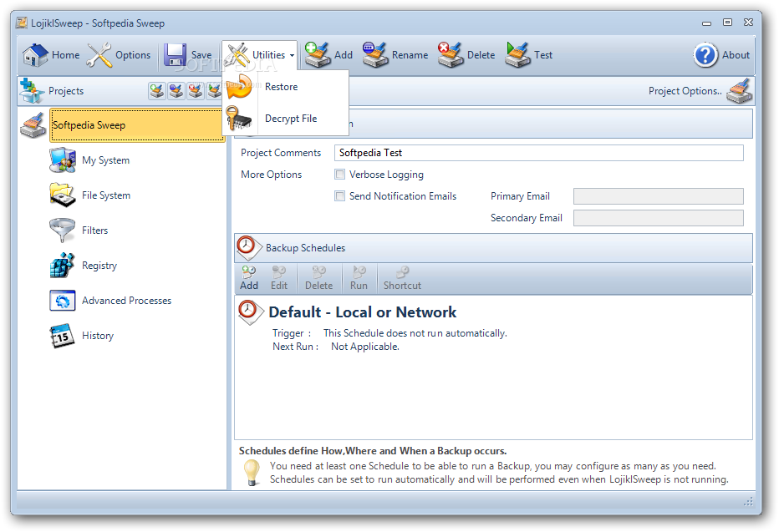Viewport: 779px width, 532px height.
Task: Click the small delete-project icon in Projects header
Action: 195,91
